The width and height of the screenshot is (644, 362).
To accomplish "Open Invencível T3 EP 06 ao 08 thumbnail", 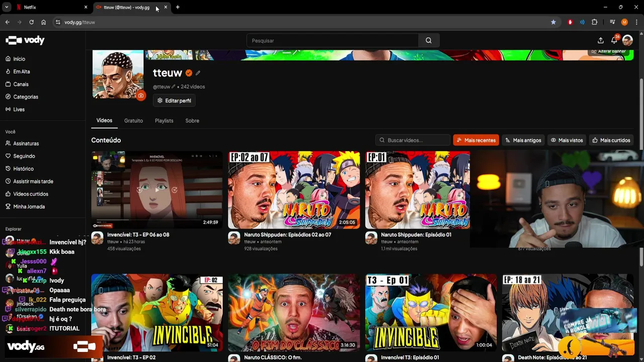I will [157, 190].
